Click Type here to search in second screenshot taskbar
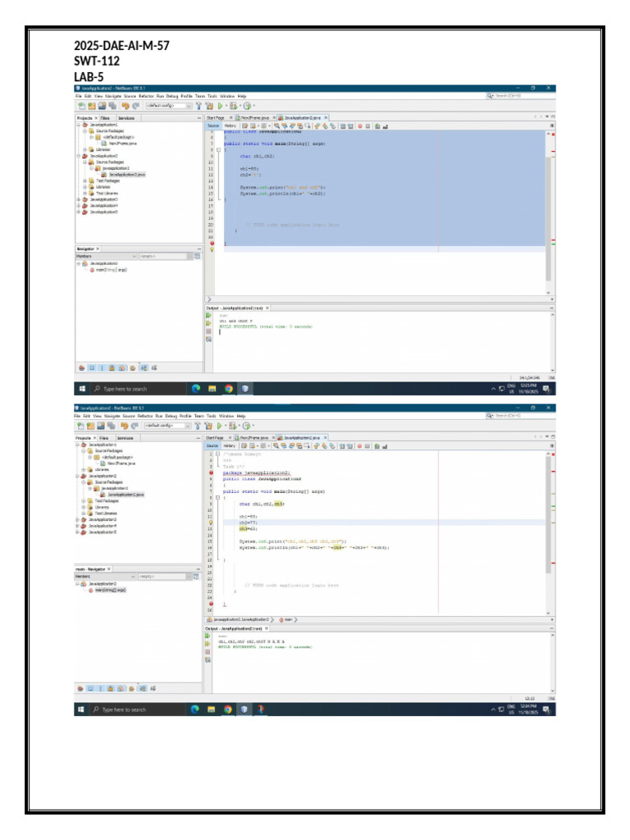The width and height of the screenshot is (630, 840). 124,710
